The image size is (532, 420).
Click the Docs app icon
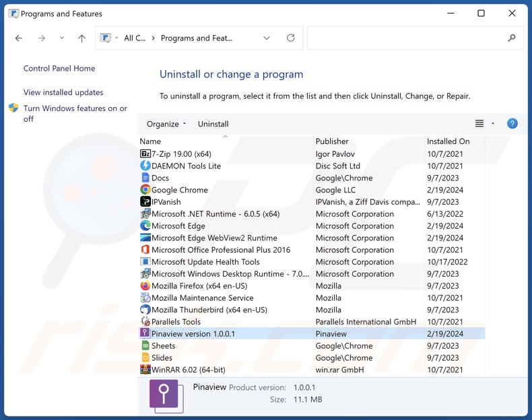coord(145,178)
